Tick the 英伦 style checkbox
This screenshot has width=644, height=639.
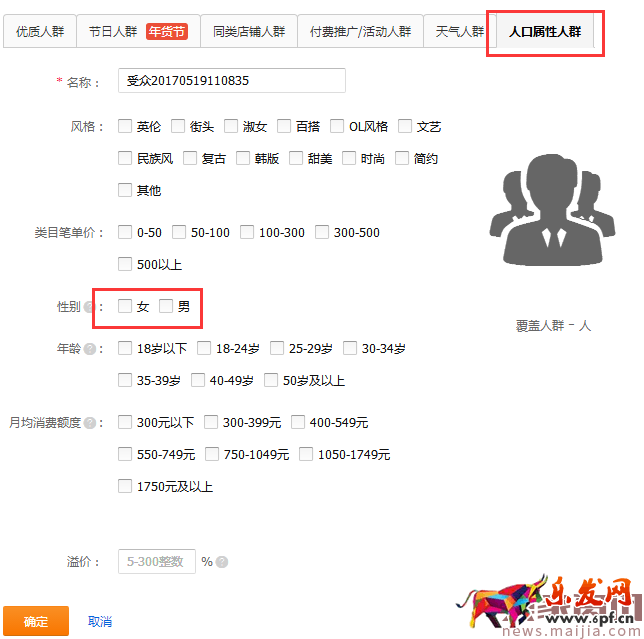pyautogui.click(x=125, y=126)
